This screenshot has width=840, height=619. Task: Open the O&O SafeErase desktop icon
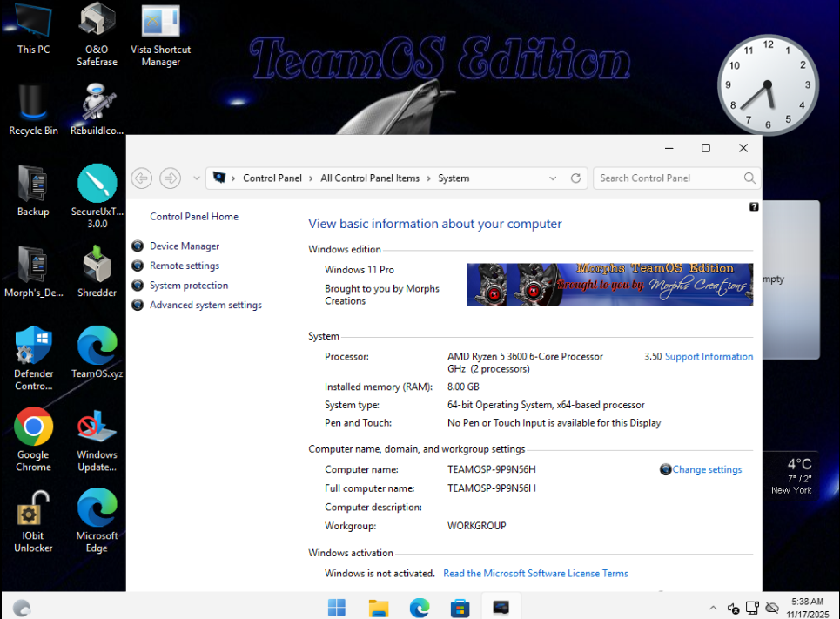click(97, 23)
